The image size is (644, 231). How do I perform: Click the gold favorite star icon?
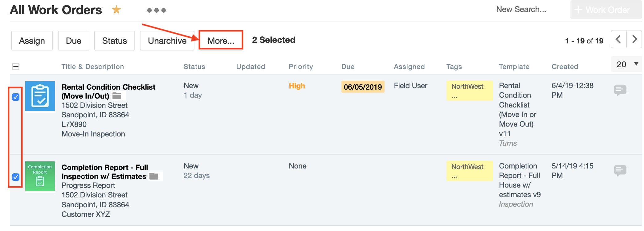pyautogui.click(x=116, y=10)
